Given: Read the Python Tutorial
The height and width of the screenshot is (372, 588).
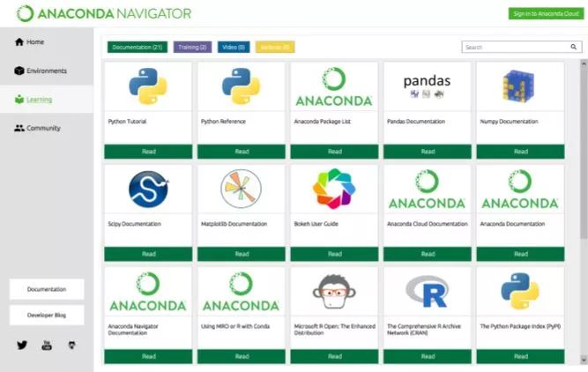Looking at the screenshot, I should coord(148,152).
